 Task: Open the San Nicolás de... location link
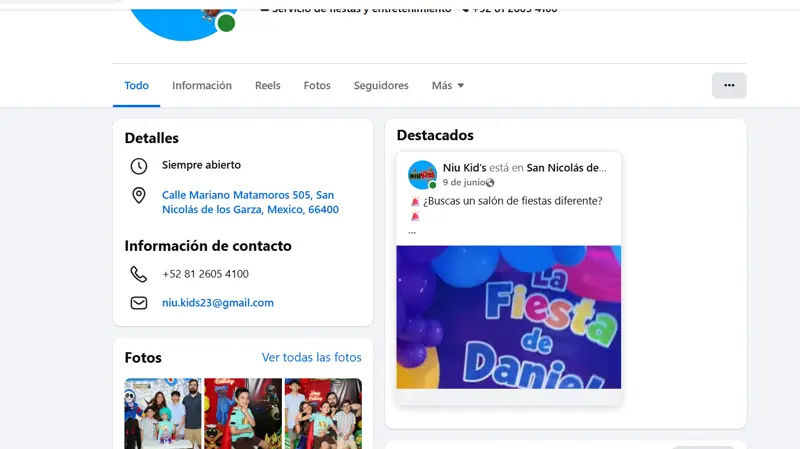[566, 167]
